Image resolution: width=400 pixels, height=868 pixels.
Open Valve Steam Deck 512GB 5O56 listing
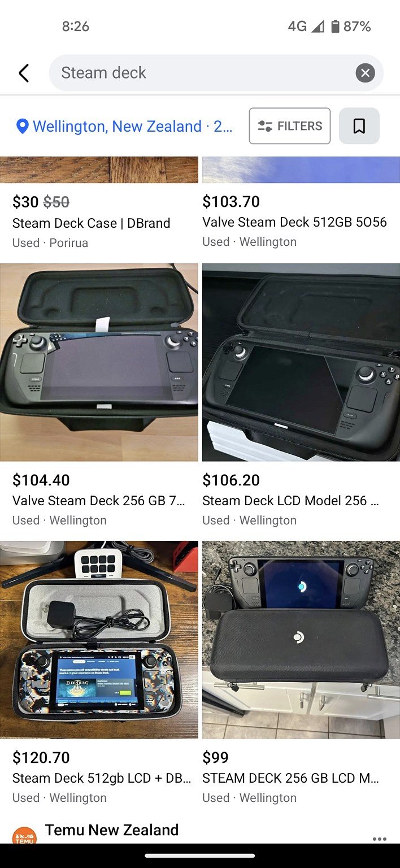294,222
